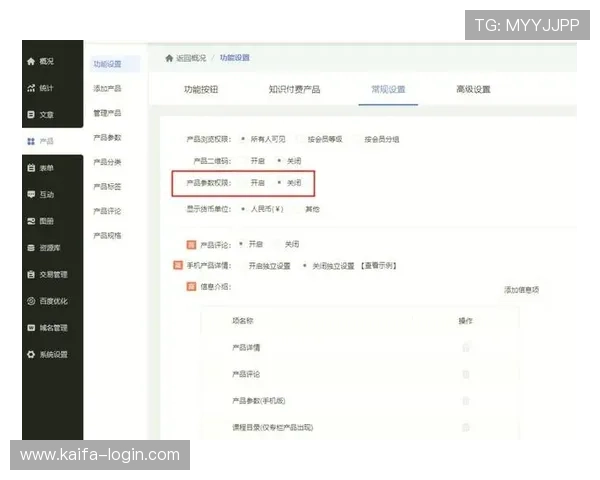Open 添加产品 in the product submenu
The width and height of the screenshot is (600, 480).
click(108, 88)
